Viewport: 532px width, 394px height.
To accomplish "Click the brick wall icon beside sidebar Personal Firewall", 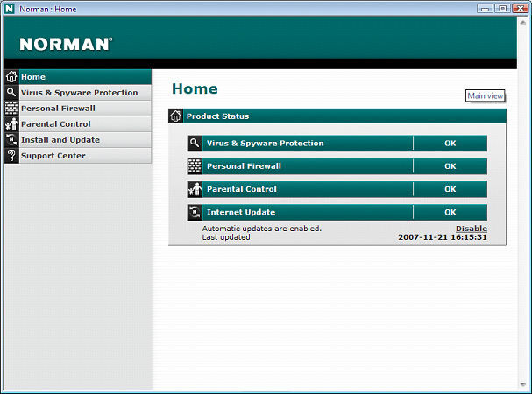I will [11, 109].
